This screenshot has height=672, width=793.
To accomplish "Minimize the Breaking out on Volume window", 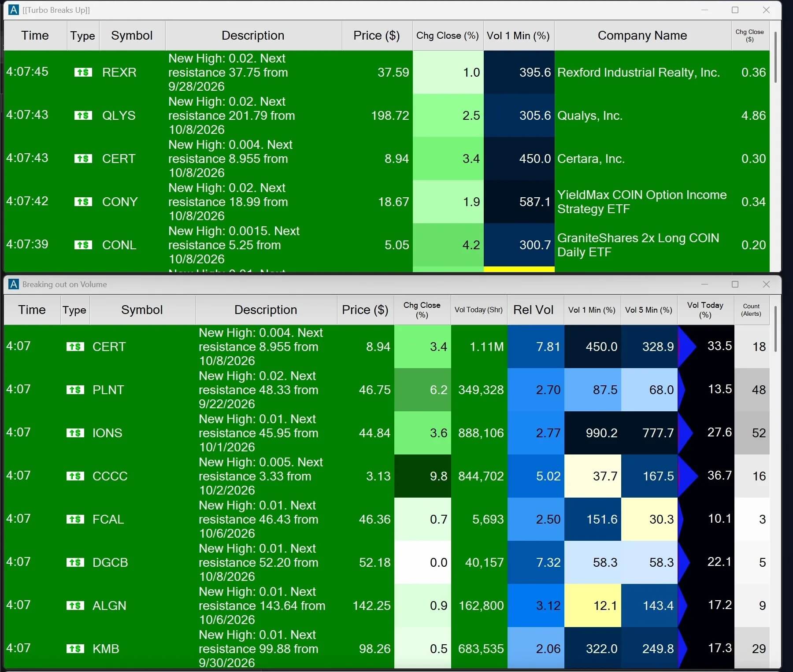I will point(704,284).
